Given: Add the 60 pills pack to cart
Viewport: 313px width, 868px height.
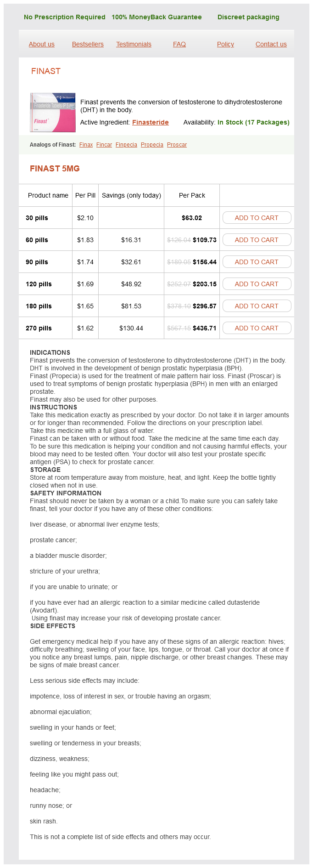Looking at the screenshot, I should click(x=257, y=240).
